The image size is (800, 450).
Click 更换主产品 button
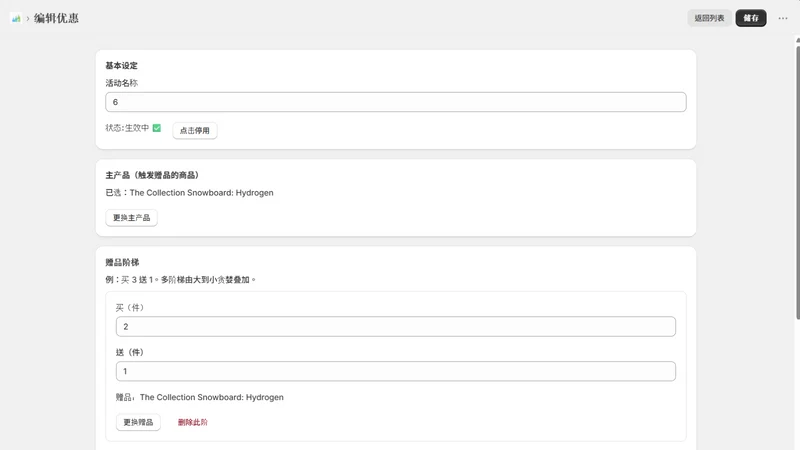click(x=131, y=218)
